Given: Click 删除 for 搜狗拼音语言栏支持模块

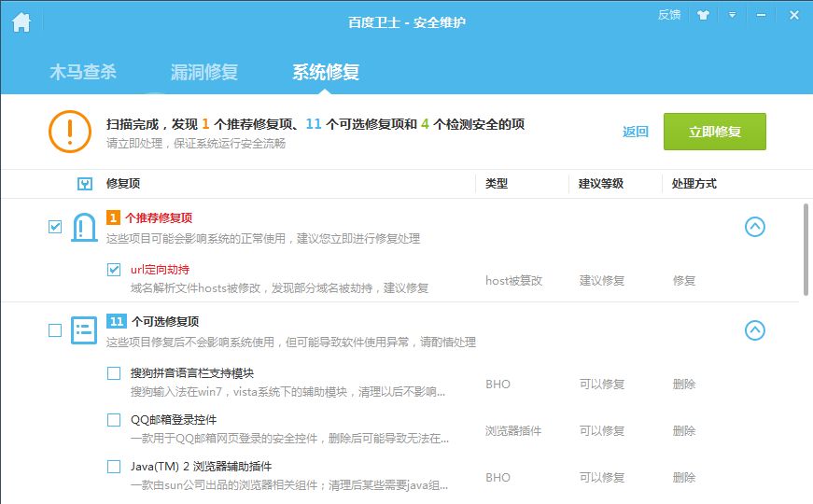Looking at the screenshot, I should 684,385.
